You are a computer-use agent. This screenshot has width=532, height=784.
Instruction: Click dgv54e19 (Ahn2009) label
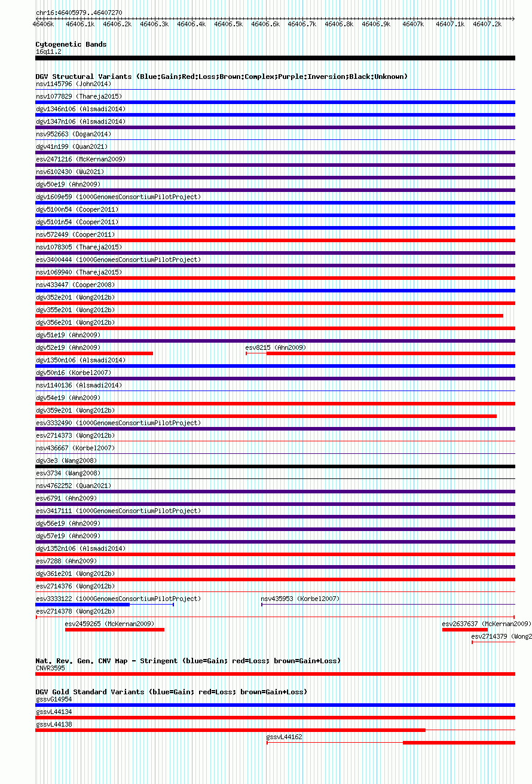(68, 398)
